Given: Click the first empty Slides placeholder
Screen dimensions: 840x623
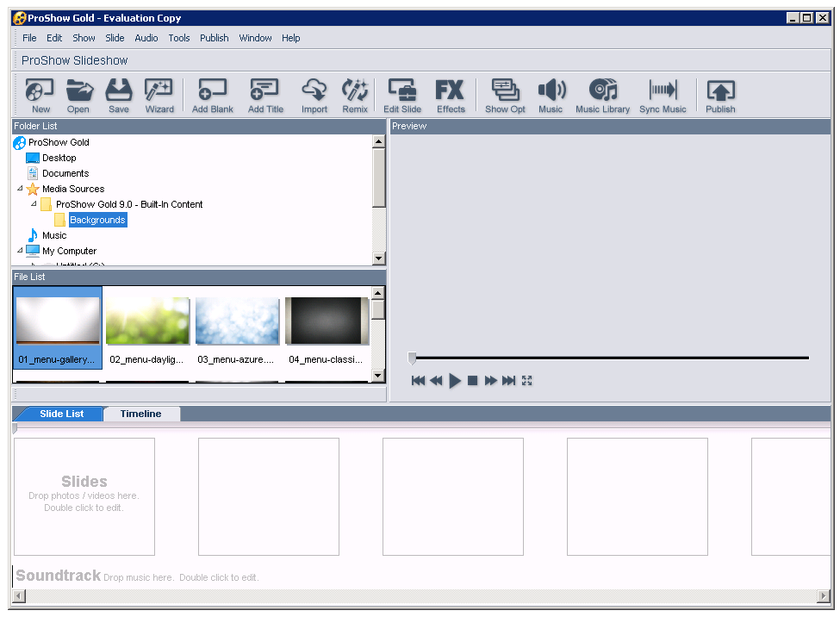Looking at the screenshot, I should point(84,496).
